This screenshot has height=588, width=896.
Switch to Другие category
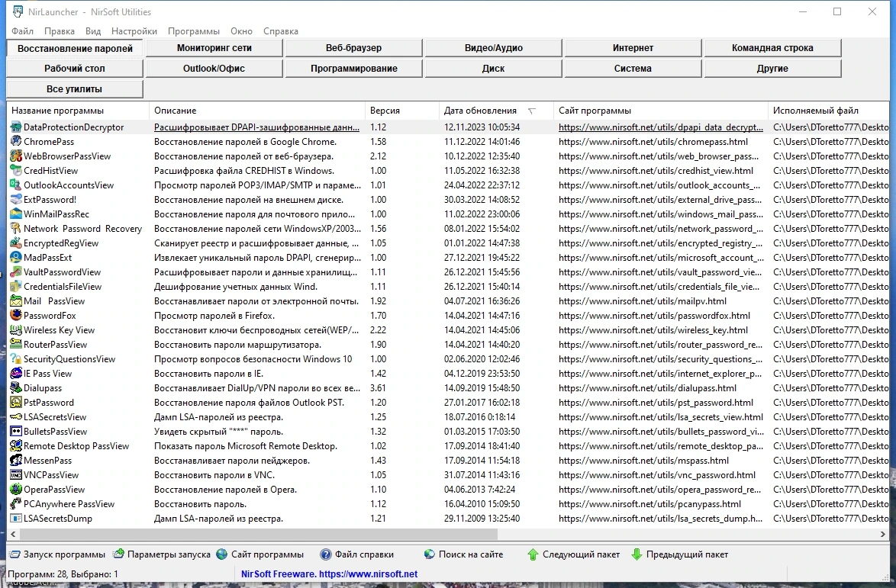point(772,69)
